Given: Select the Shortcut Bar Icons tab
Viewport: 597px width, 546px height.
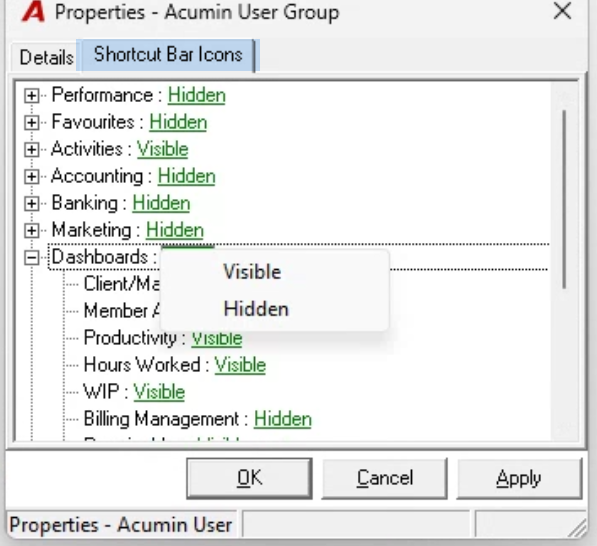Looking at the screenshot, I should (x=168, y=54).
